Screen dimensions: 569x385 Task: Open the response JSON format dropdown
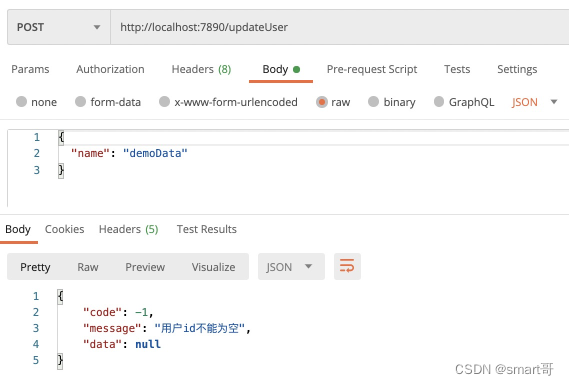[291, 267]
